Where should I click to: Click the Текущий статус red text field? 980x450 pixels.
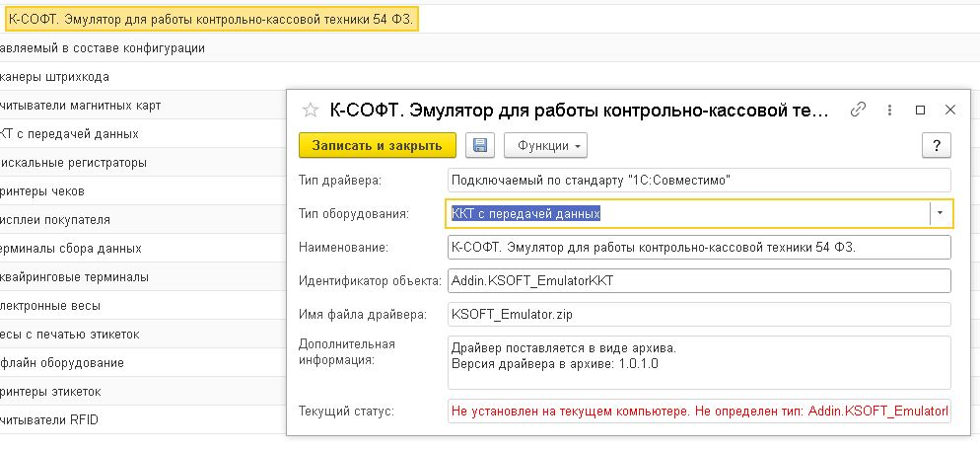pos(699,412)
